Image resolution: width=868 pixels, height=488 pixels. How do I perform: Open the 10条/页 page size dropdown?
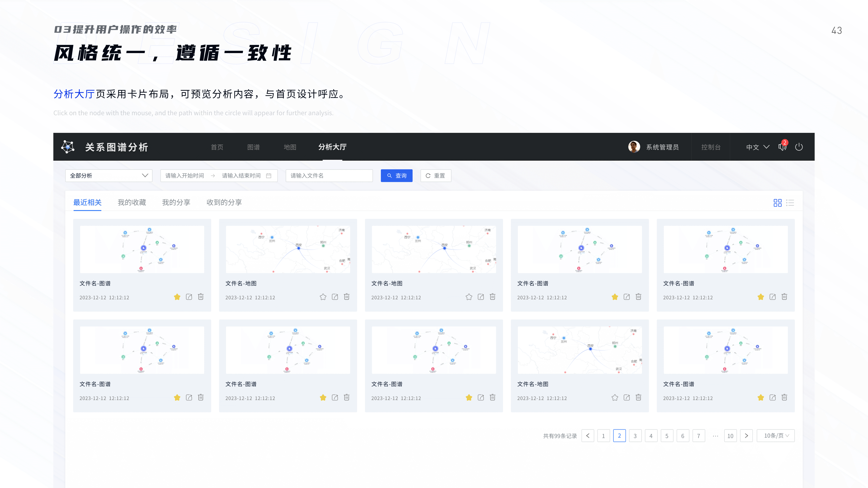(776, 435)
